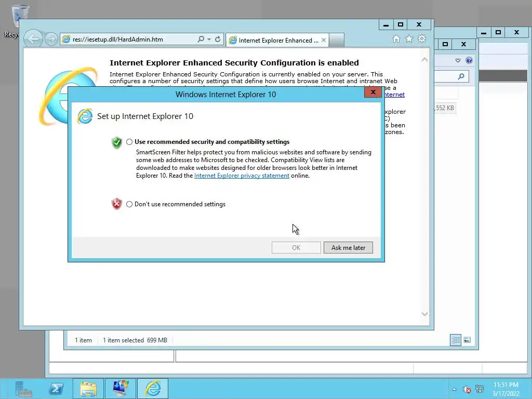
Task: Maximize the Internet Explorer window
Action: click(x=401, y=25)
